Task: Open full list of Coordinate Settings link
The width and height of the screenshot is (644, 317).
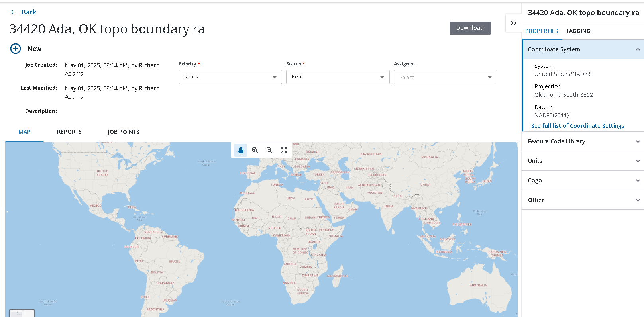Action: click(x=578, y=126)
